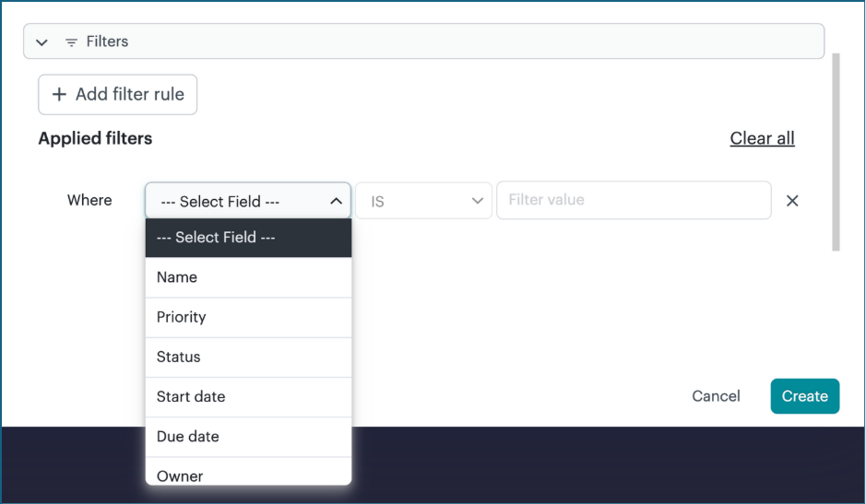Click the Clear all link
866x504 pixels.
[762, 138]
